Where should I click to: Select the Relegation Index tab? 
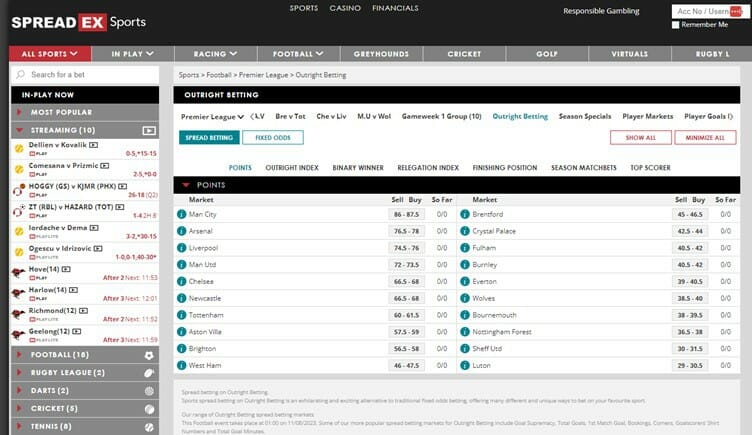[x=428, y=168]
